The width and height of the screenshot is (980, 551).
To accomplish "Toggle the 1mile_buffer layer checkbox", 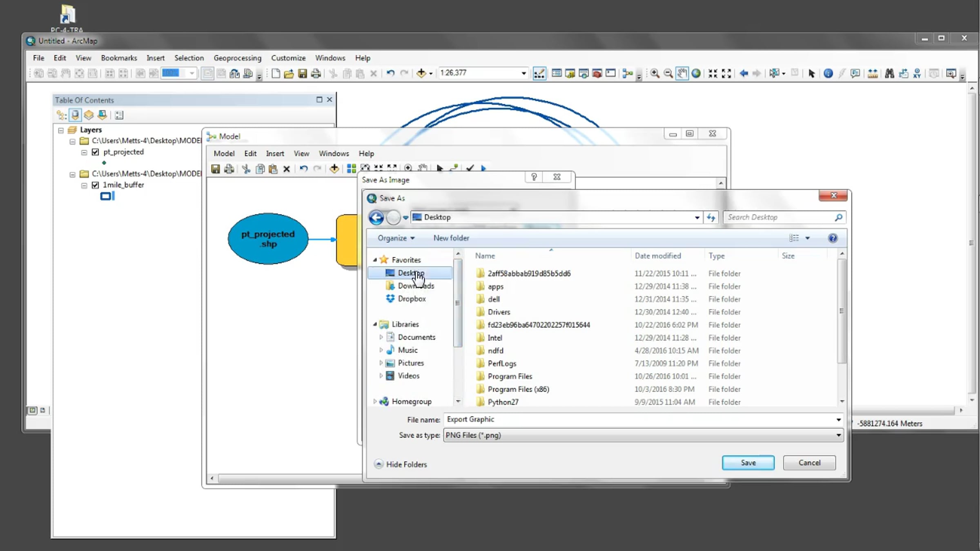I will point(96,185).
